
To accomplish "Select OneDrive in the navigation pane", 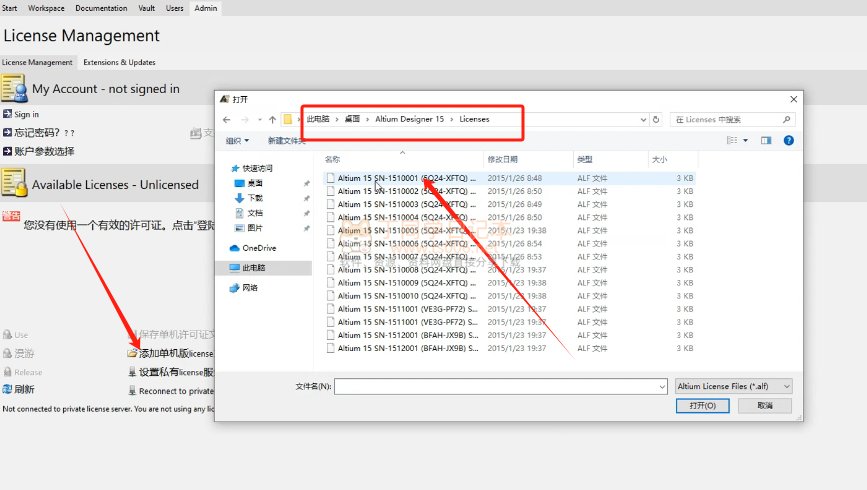I will (258, 248).
